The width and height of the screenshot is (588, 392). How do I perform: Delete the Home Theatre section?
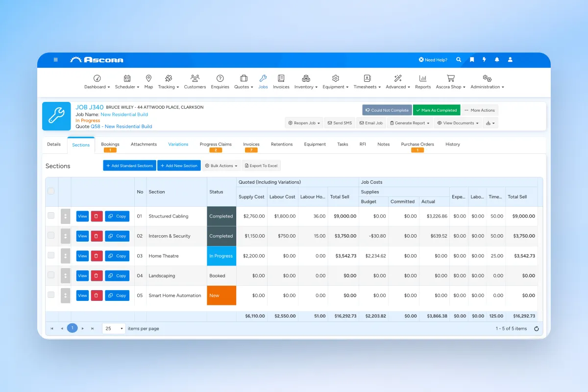pyautogui.click(x=96, y=256)
